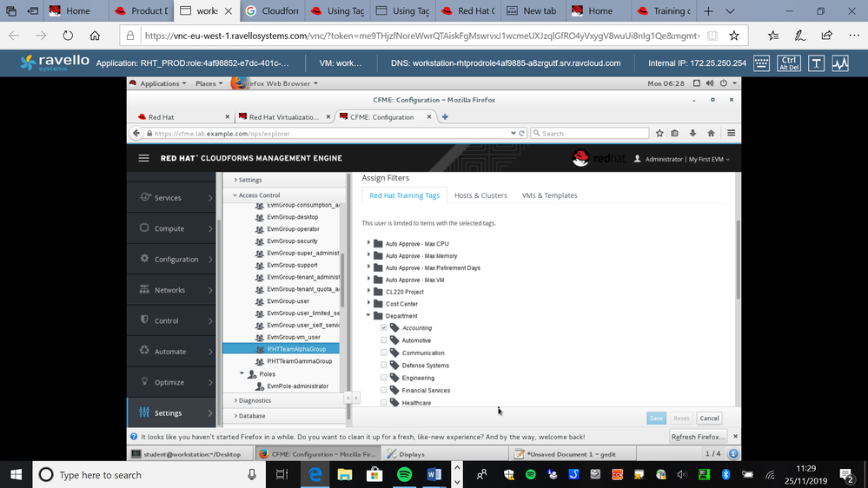The width and height of the screenshot is (868, 488).
Task: Switch to the Hosts & Clusters tab
Action: pyautogui.click(x=480, y=195)
